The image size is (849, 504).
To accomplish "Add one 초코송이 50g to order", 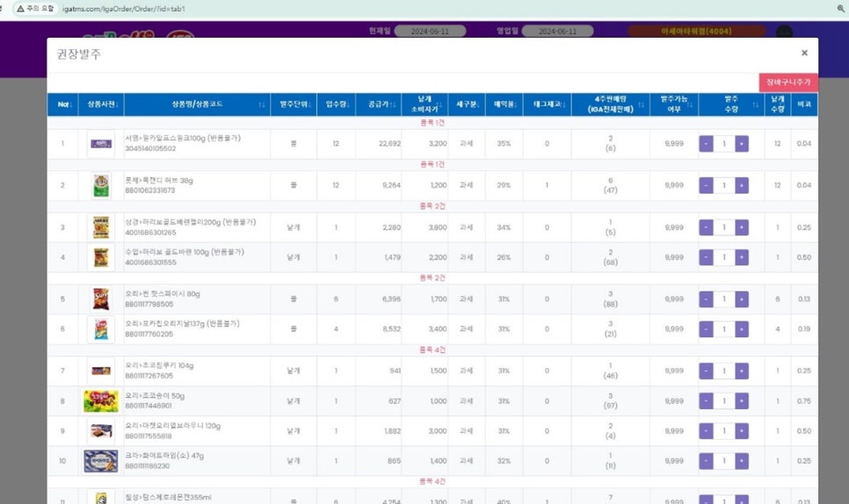I will 741,401.
